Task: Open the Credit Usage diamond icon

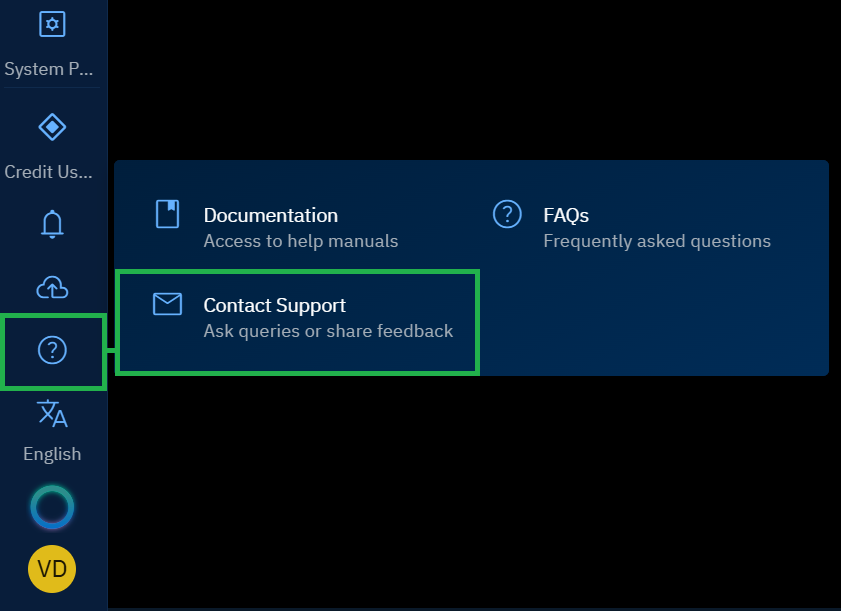Action: pos(52,127)
